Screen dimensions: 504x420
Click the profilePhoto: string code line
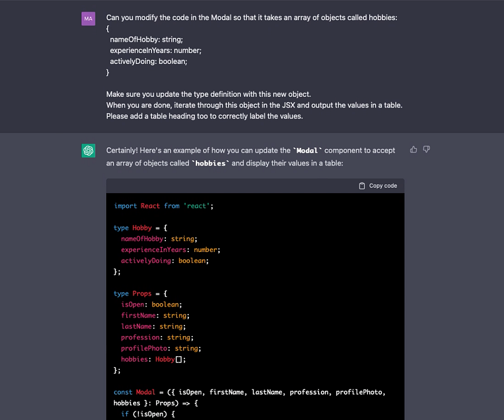tap(161, 349)
